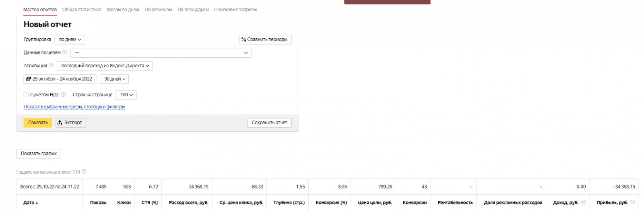Click the Сохранить отчет button

tap(269, 123)
